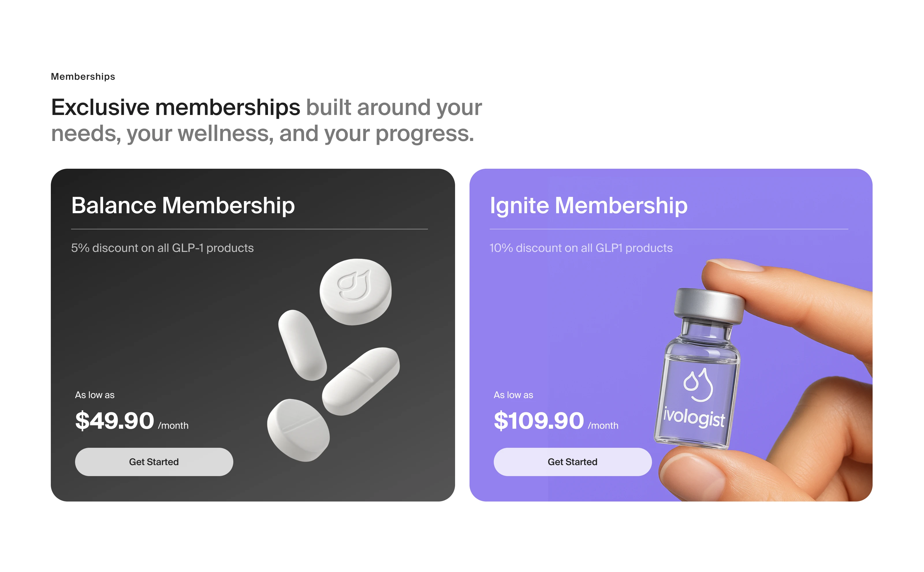Click Get Started on Balance Membership
The width and height of the screenshot is (924, 572).
154,462
